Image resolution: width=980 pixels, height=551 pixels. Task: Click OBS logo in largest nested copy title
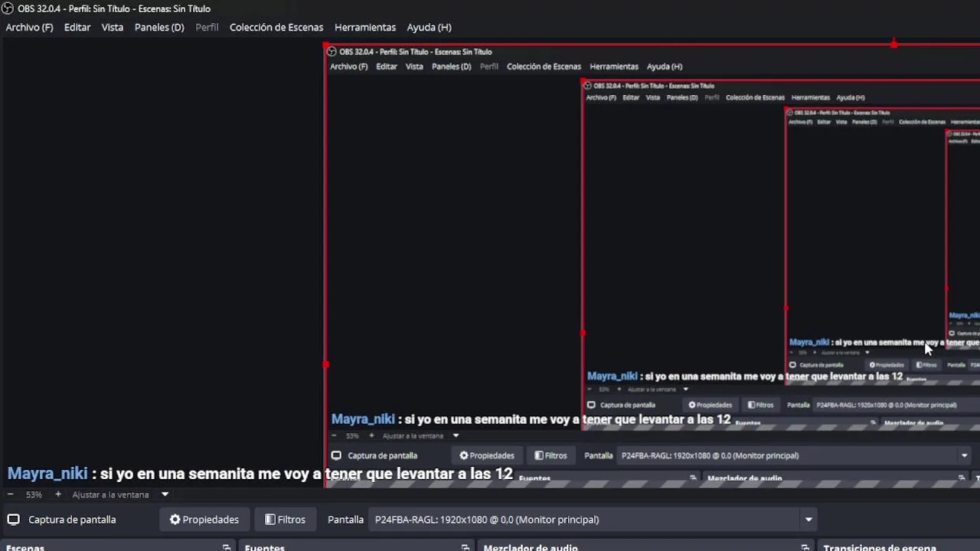coord(332,51)
